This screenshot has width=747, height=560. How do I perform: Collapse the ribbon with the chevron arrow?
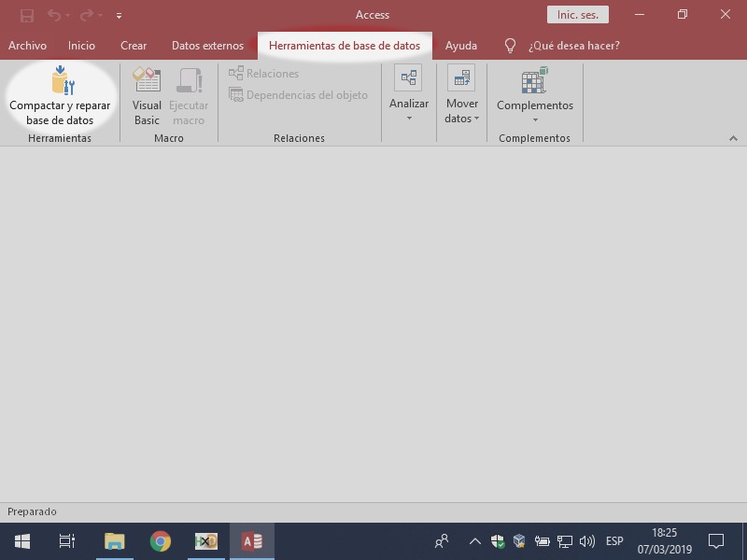(733, 138)
